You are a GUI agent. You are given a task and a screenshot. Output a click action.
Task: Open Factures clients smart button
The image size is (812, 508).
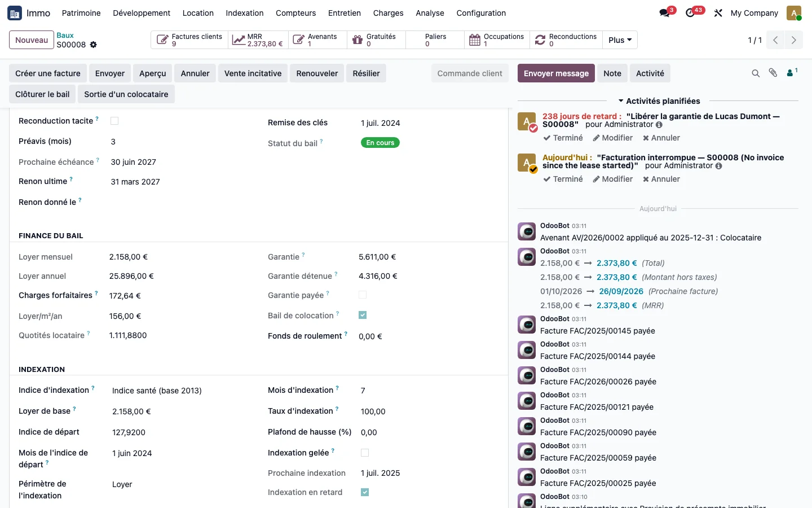click(189, 40)
